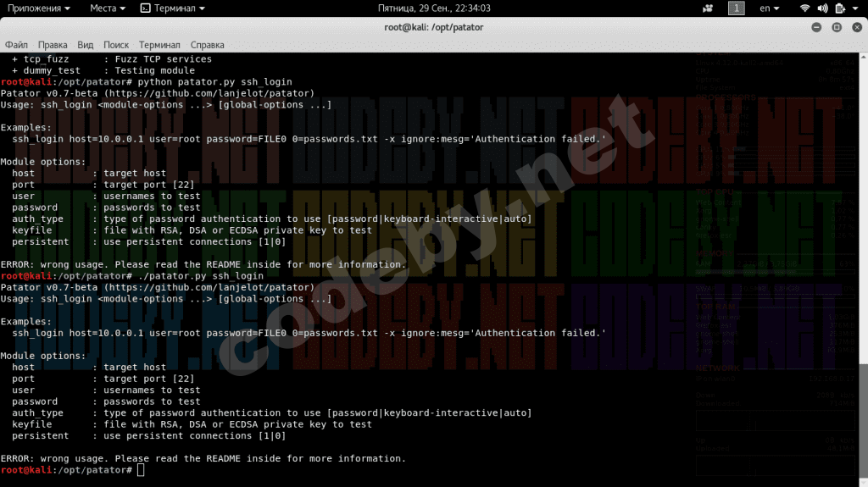Click the text './patator.py ssh_login'
This screenshot has height=487, width=868.
coord(200,275)
